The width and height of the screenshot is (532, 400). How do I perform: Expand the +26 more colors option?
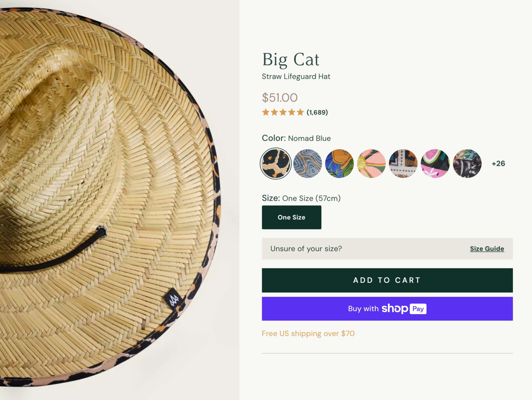tap(498, 164)
